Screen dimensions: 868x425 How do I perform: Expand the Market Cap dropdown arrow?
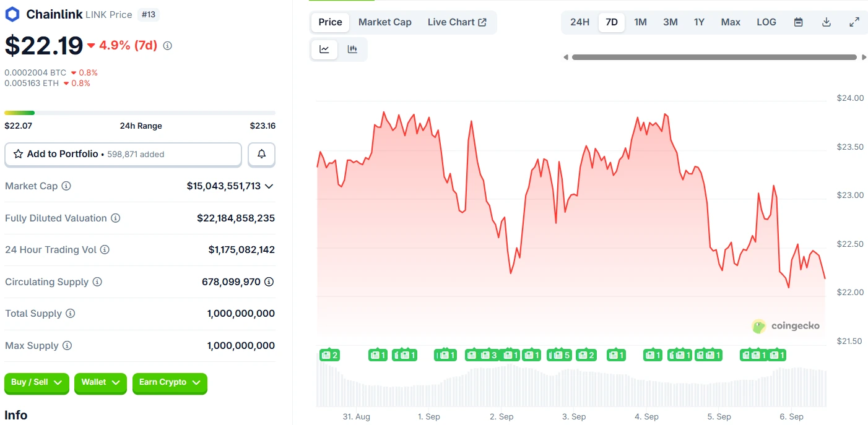(x=269, y=186)
